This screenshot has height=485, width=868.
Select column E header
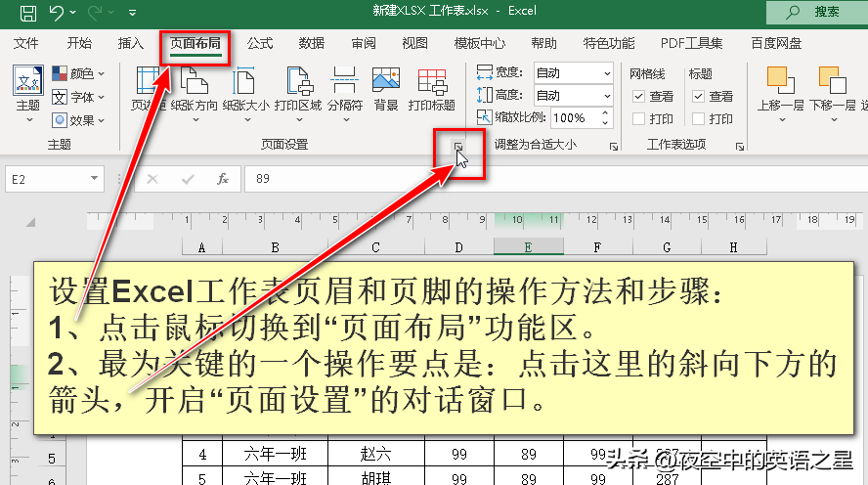pos(529,247)
